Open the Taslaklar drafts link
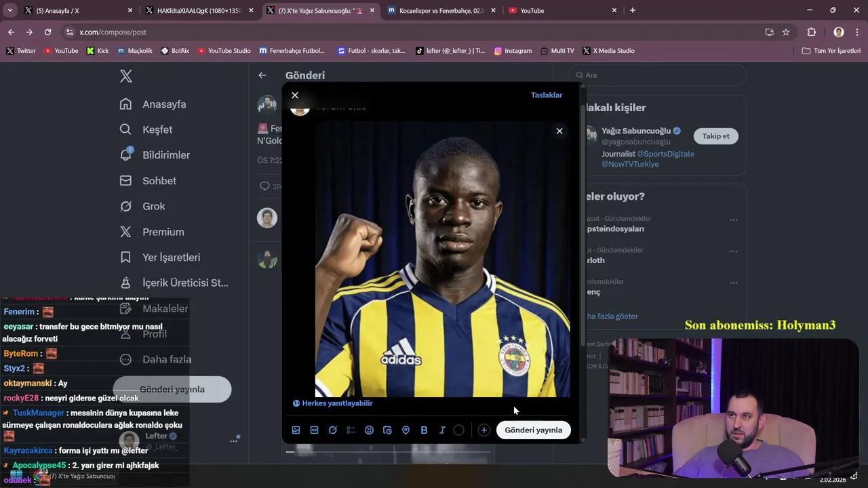Screen dimensions: 868x488 tap(547, 95)
